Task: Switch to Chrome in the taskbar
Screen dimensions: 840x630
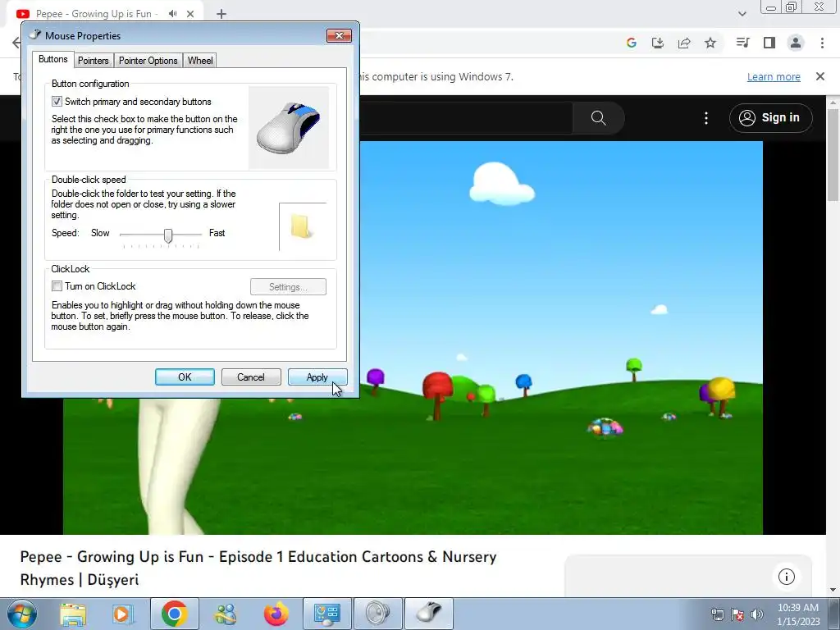Action: point(174,614)
